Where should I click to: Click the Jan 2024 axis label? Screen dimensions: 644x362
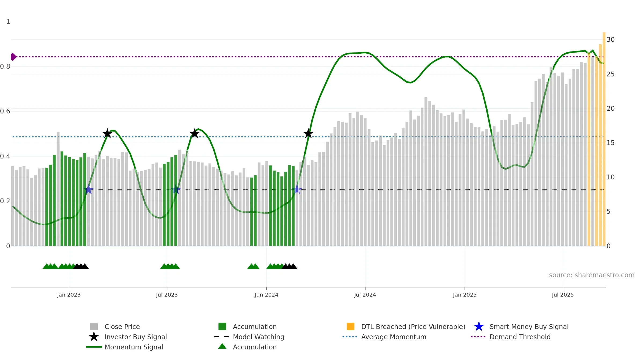pyautogui.click(x=266, y=295)
